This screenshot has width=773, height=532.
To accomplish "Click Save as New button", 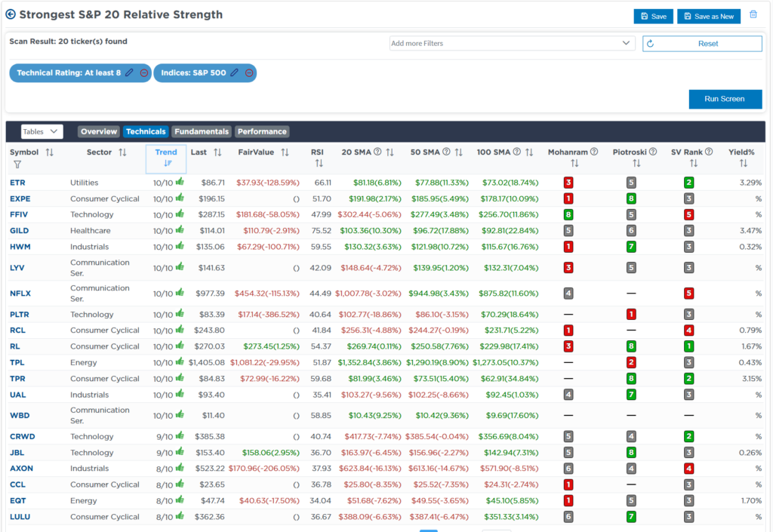I will point(709,17).
